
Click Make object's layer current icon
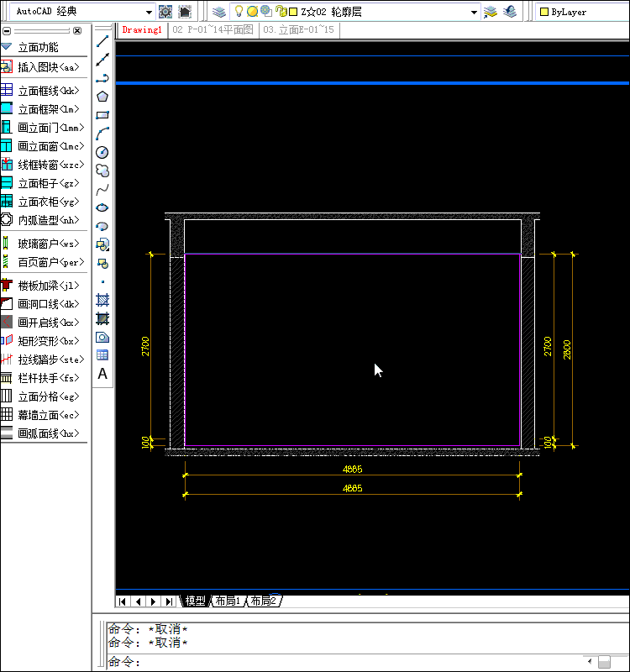click(x=491, y=12)
